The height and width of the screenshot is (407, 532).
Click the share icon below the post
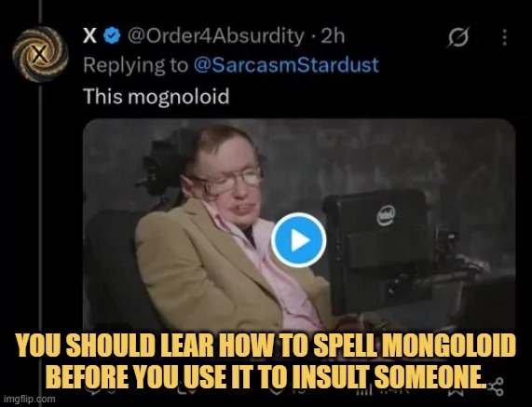click(x=495, y=387)
